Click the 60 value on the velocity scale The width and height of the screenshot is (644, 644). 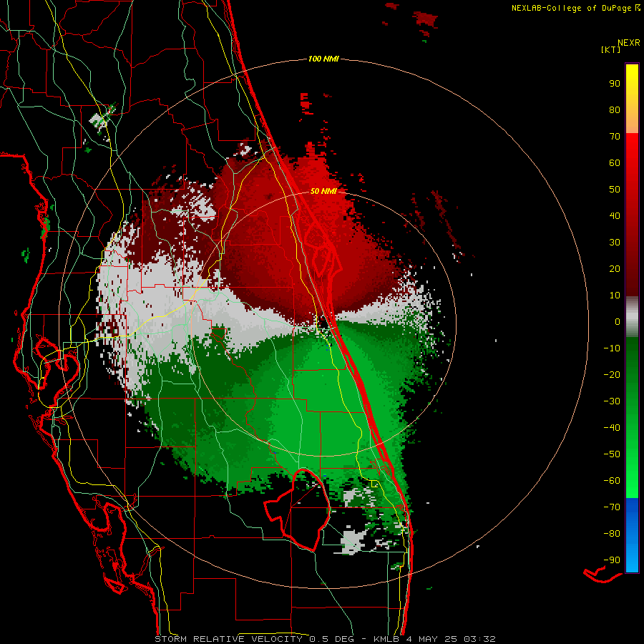[x=615, y=163]
